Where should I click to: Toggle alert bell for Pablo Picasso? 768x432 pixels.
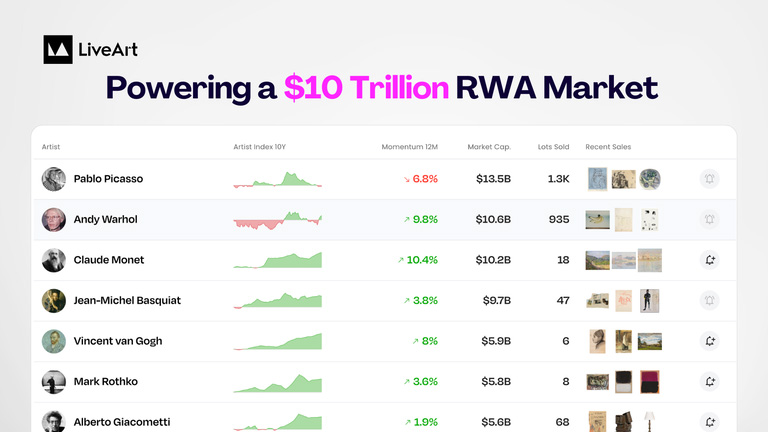point(709,179)
